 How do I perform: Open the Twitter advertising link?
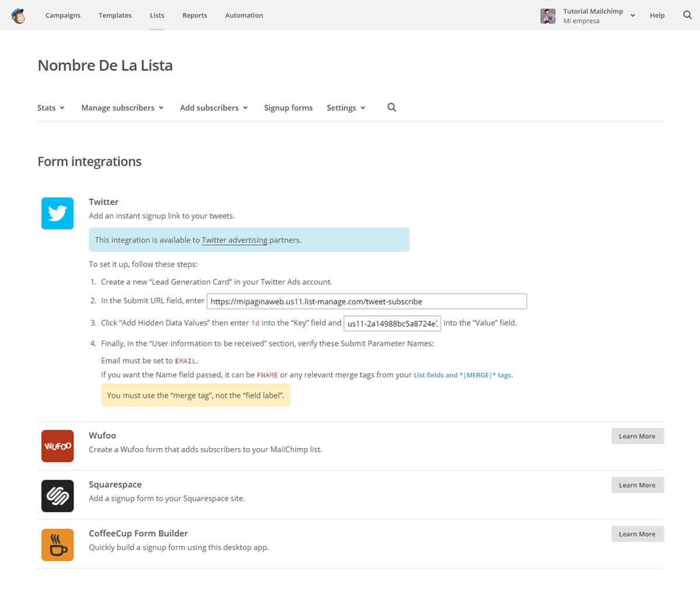pyautogui.click(x=235, y=240)
